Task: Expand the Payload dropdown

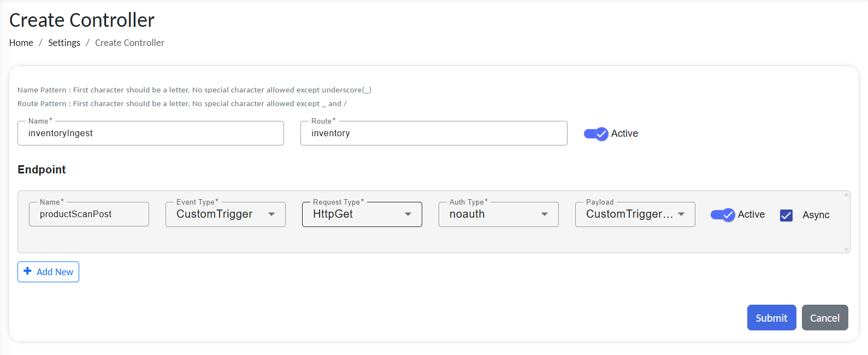Action: [x=635, y=214]
